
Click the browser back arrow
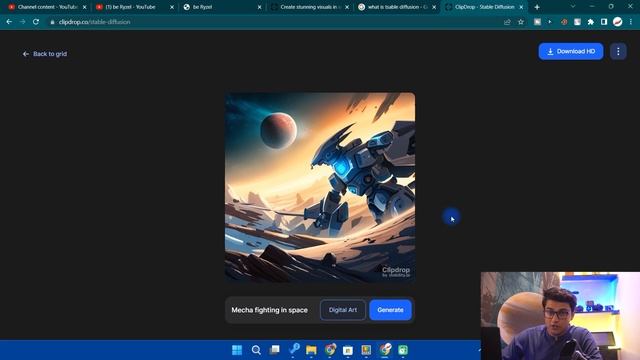(9, 22)
